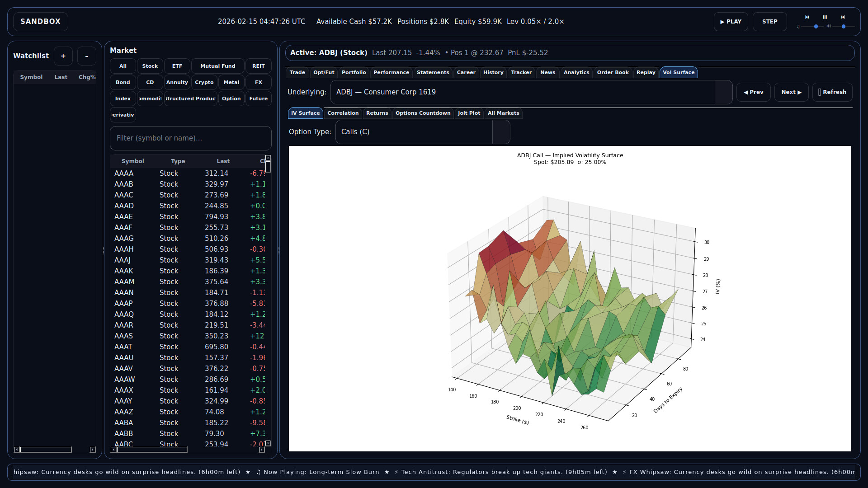Click inside the symbol filter input field
This screenshot has width=868, height=488.
190,138
